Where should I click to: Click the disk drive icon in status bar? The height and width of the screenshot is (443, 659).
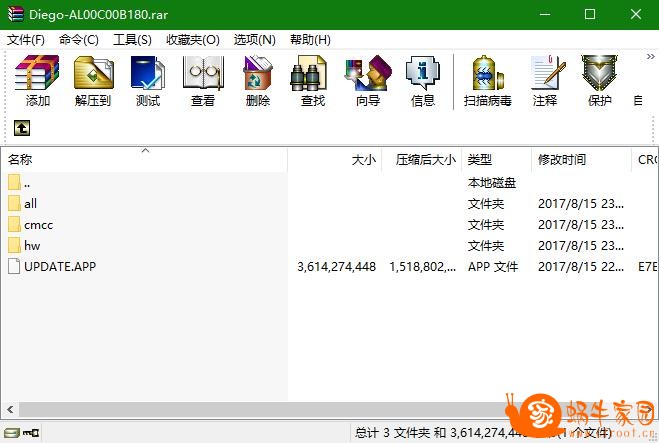(x=11, y=432)
